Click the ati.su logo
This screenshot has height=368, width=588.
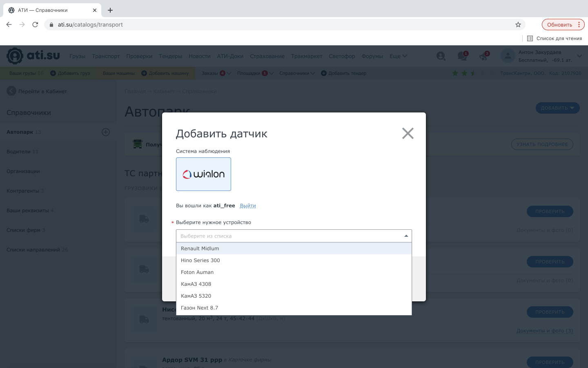[x=33, y=56]
